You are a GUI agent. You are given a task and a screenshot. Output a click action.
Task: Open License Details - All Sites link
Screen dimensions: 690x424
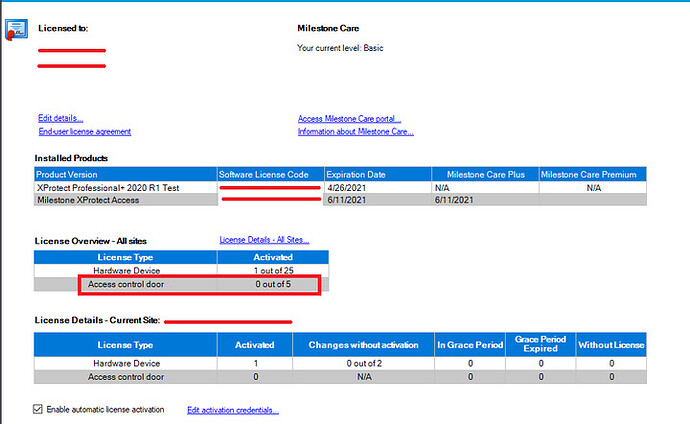[264, 240]
